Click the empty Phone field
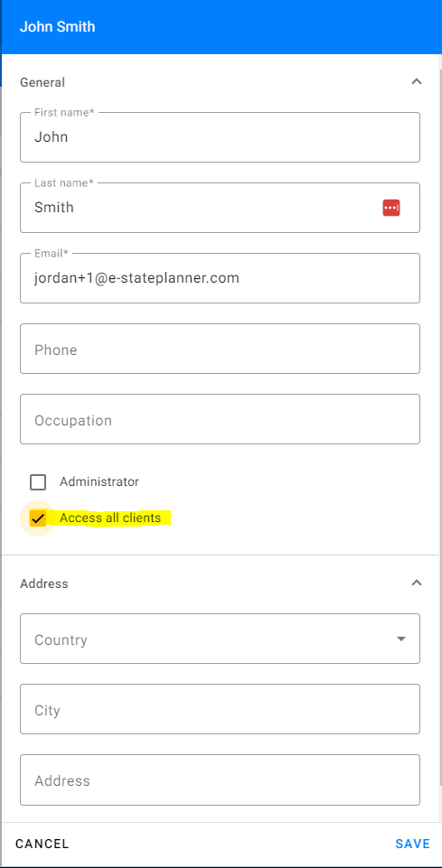The width and height of the screenshot is (442, 868). [220, 349]
